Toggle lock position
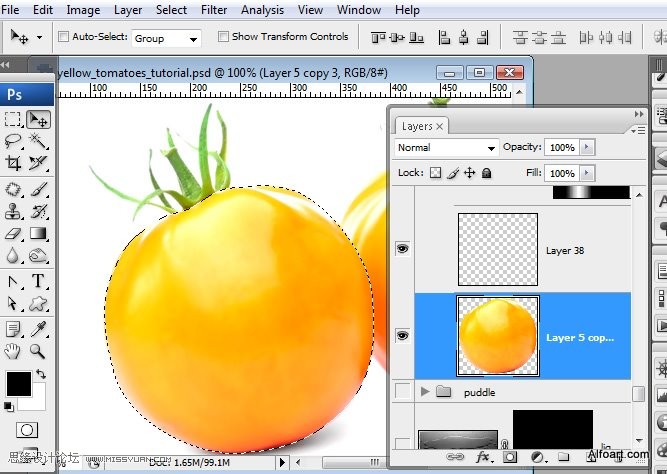The image size is (667, 474). pos(470,173)
